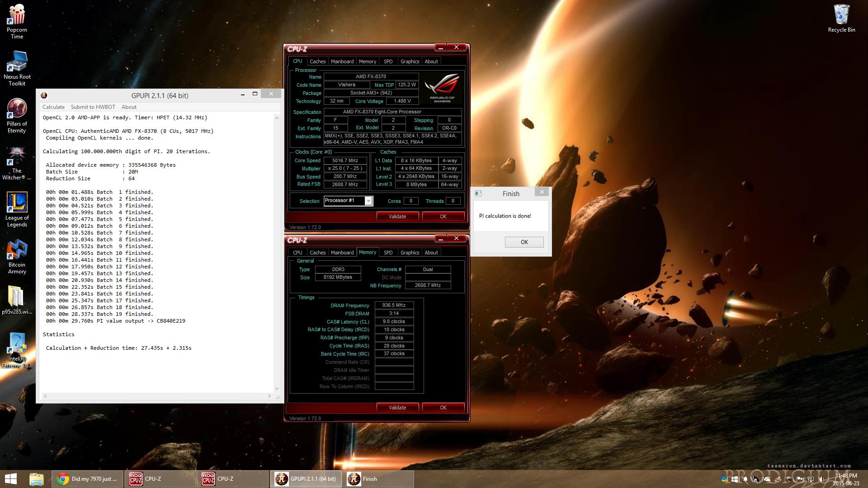Click OK in upper CPU-Z window
868x488 pixels.
click(x=443, y=216)
